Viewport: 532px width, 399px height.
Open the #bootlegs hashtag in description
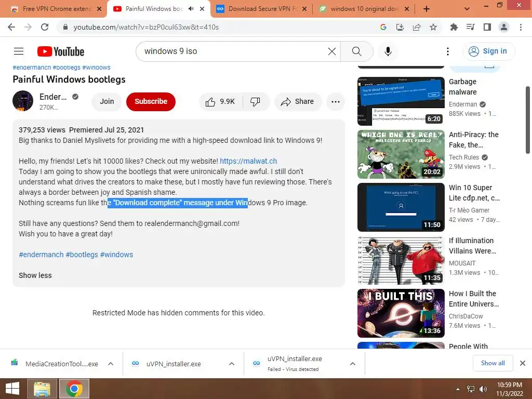point(82,255)
